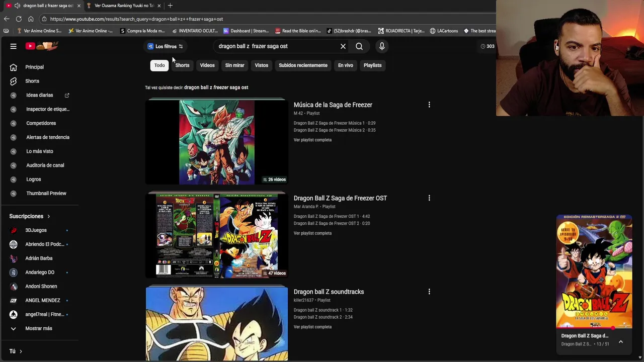Viewport: 644px width, 362px height.
Task: Open a new browser tab
Action: coord(170,6)
